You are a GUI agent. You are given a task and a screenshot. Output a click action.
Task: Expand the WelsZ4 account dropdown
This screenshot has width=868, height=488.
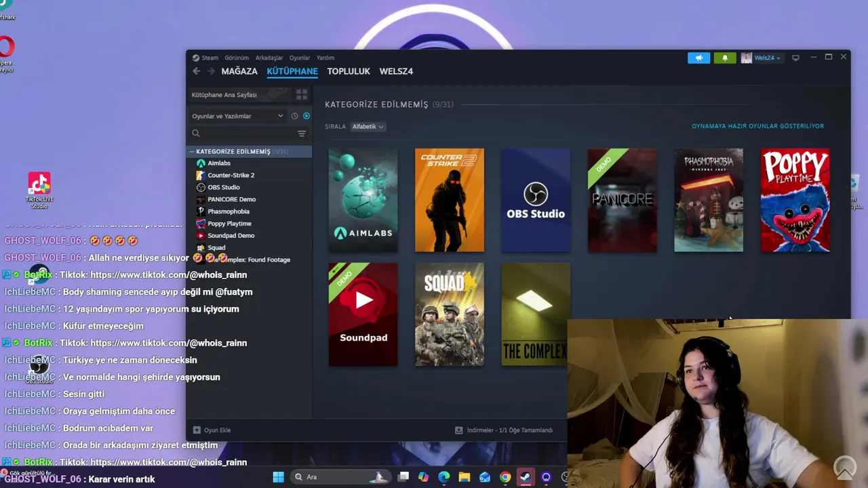click(x=768, y=58)
